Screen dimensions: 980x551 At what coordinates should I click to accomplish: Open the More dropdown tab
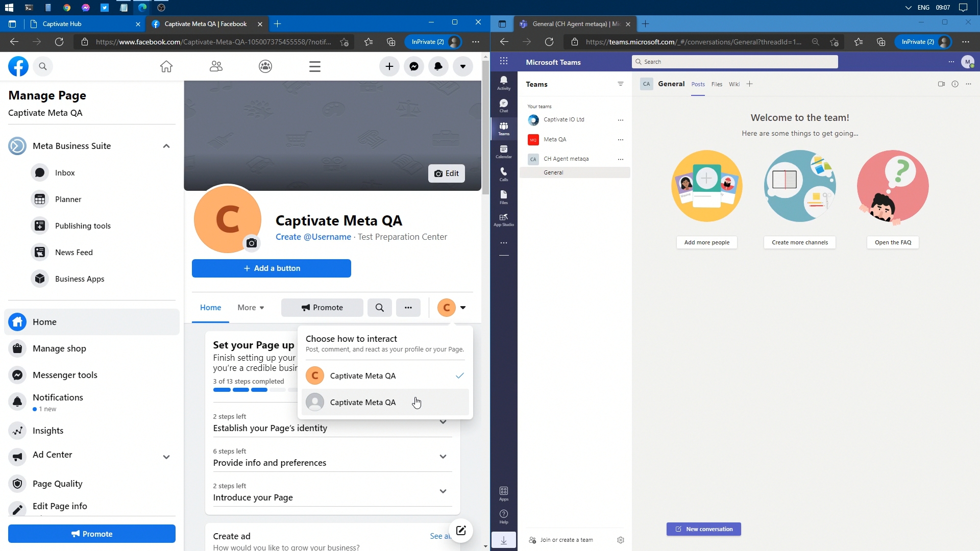coord(251,308)
